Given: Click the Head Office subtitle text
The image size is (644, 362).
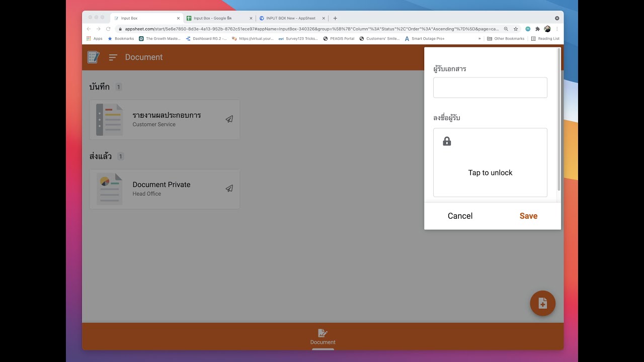Looking at the screenshot, I should pyautogui.click(x=147, y=194).
